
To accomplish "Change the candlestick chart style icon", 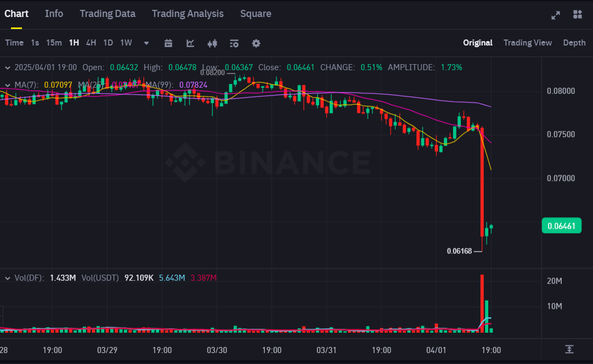I will tap(212, 43).
